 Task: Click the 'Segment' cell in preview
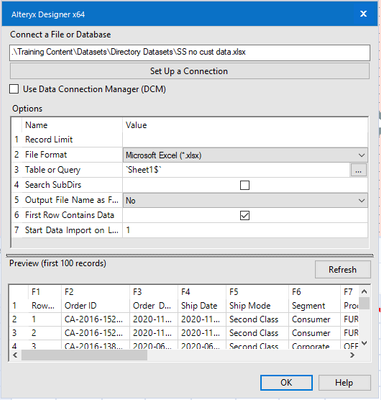(315, 306)
